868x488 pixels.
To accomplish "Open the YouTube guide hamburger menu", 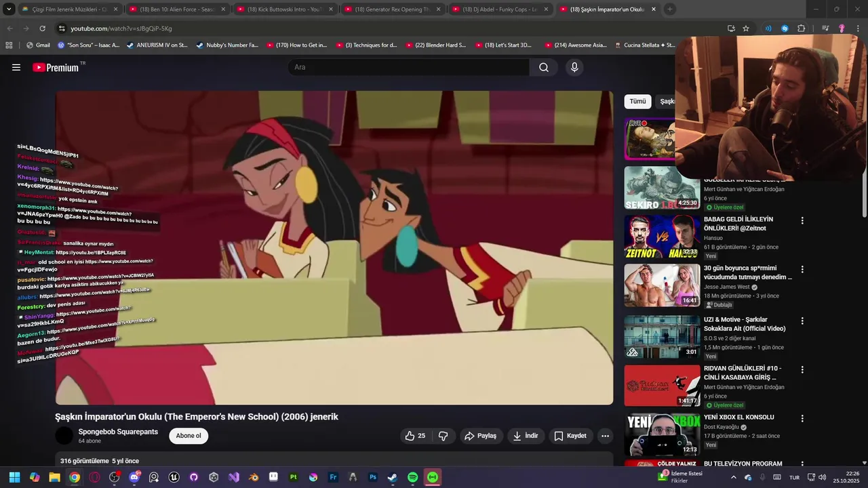I will click(16, 67).
